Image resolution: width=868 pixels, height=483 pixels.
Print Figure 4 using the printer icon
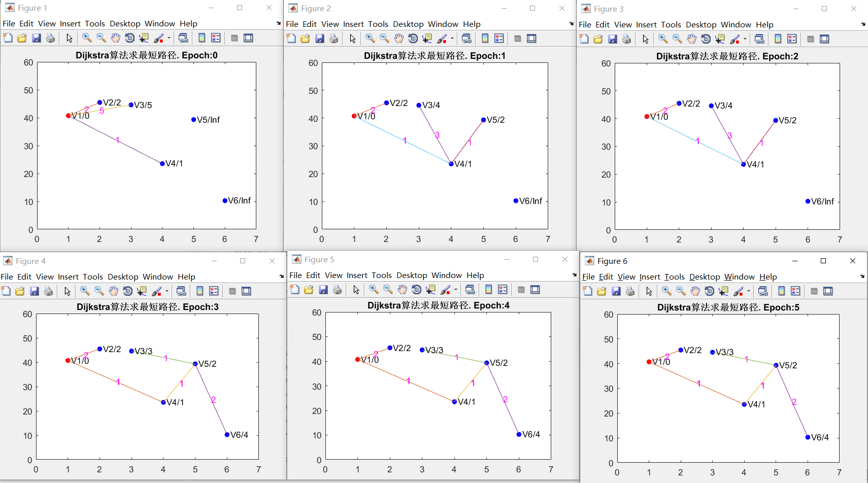coord(48,291)
